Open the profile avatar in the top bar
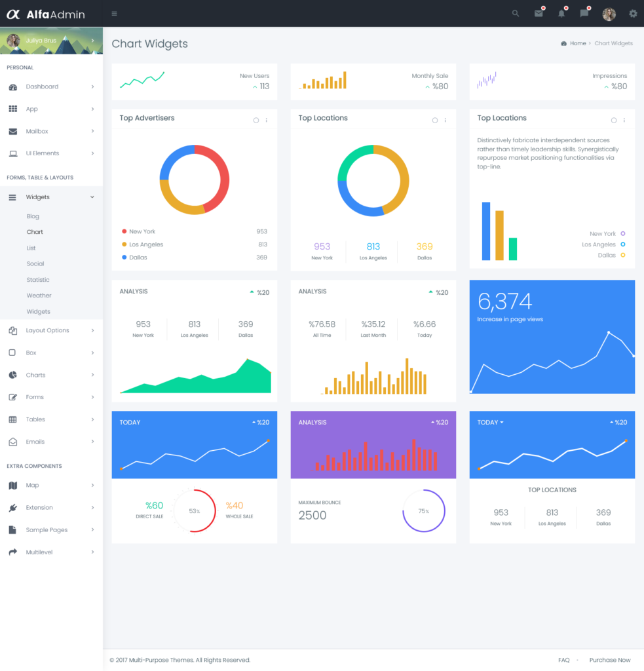Image resolution: width=644 pixels, height=671 pixels. pyautogui.click(x=609, y=13)
